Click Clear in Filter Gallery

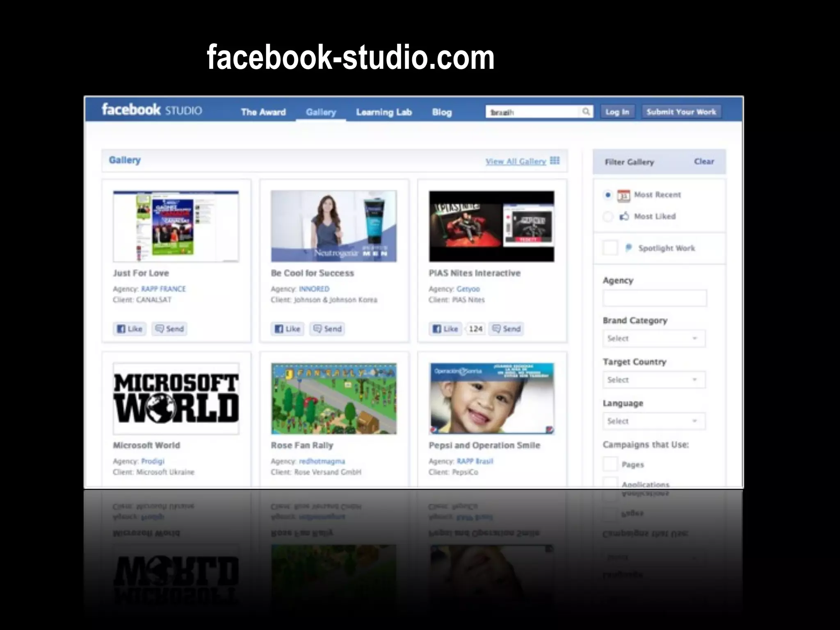click(x=704, y=162)
